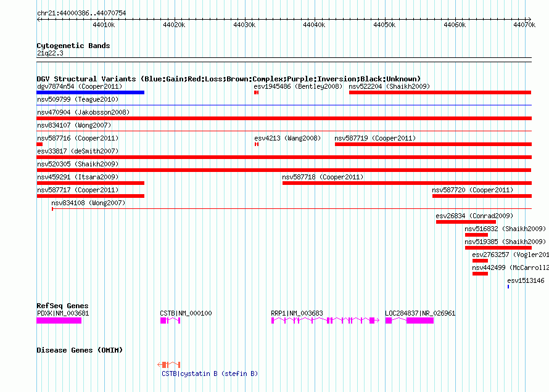Viewport: 549px width, 392px height.
Task: Click the blue dgv7874n54 gain bar
Action: 90,92
